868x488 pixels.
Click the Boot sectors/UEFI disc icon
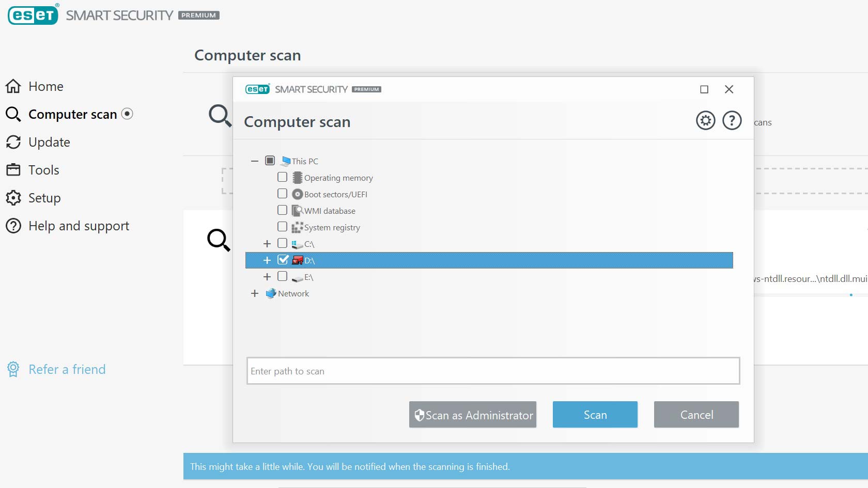(297, 194)
